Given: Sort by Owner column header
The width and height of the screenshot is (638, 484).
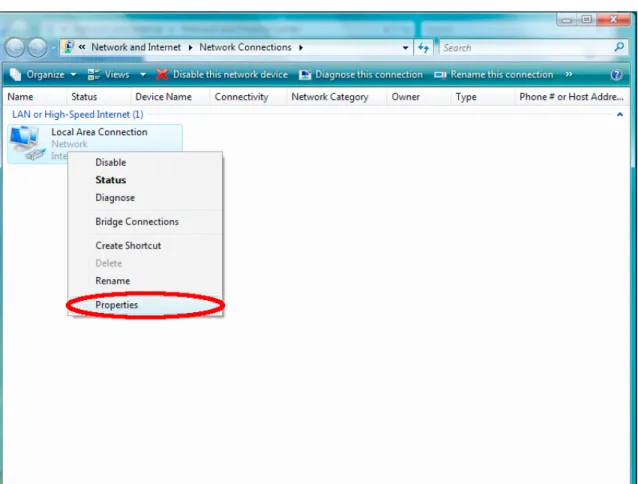Looking at the screenshot, I should point(419,97).
